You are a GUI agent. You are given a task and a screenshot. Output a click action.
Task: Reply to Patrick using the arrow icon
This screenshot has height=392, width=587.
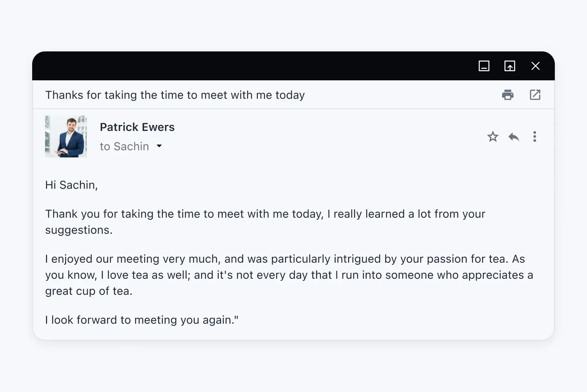click(514, 137)
